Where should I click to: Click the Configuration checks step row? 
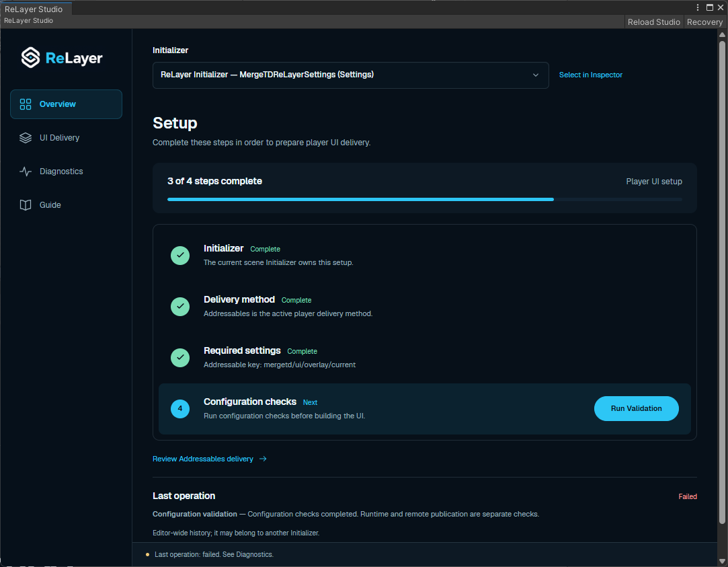[x=424, y=409]
